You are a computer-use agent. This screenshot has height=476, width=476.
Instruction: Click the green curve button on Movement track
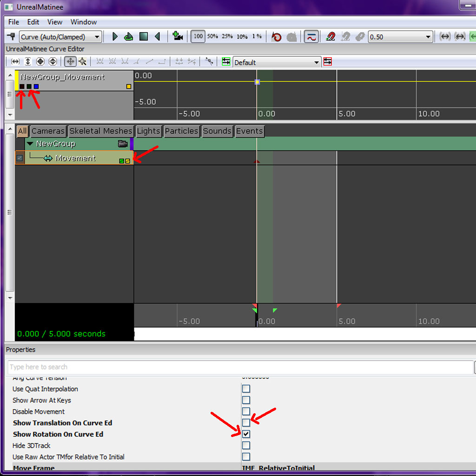coord(122,161)
